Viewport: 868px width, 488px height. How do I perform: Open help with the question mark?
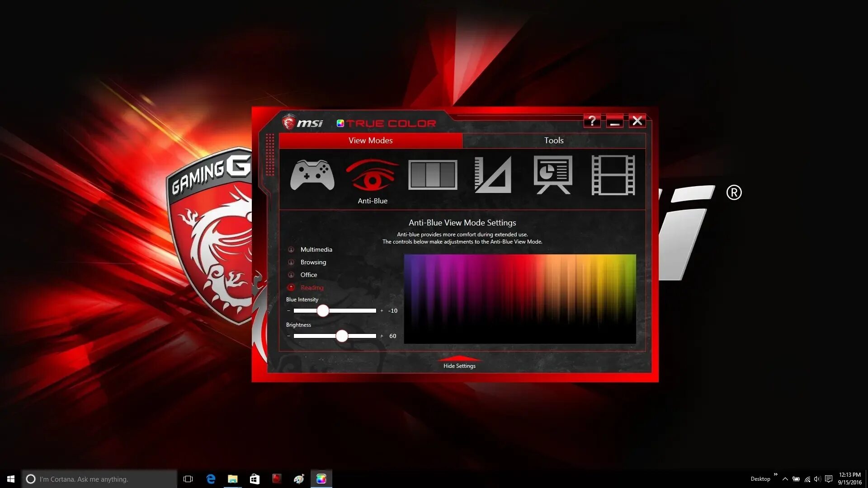click(x=592, y=121)
